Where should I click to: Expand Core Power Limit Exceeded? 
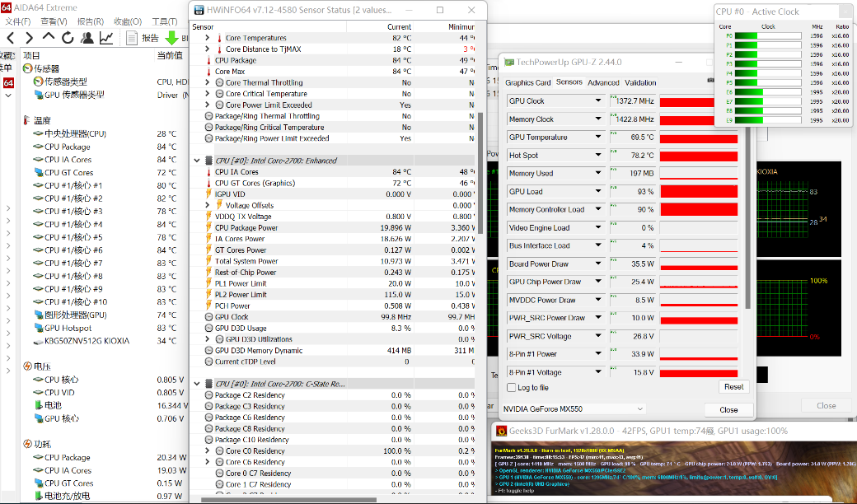(x=207, y=105)
